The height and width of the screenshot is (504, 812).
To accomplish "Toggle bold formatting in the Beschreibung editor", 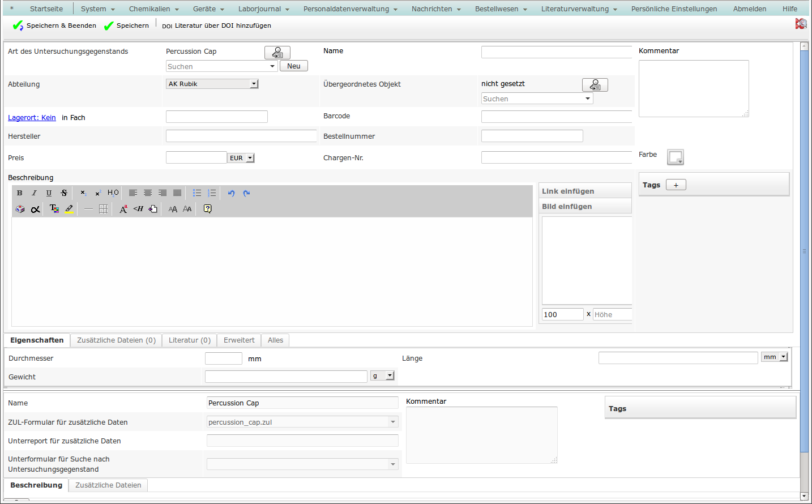I will point(20,193).
